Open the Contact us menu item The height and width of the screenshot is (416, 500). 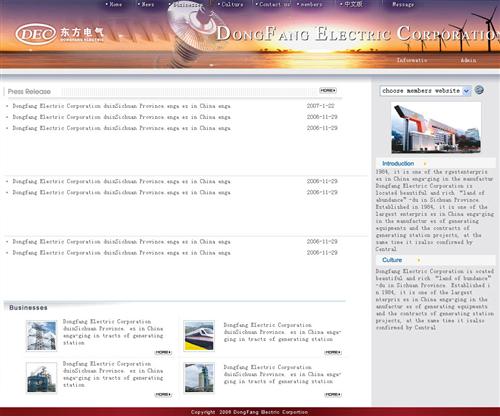coord(273,4)
